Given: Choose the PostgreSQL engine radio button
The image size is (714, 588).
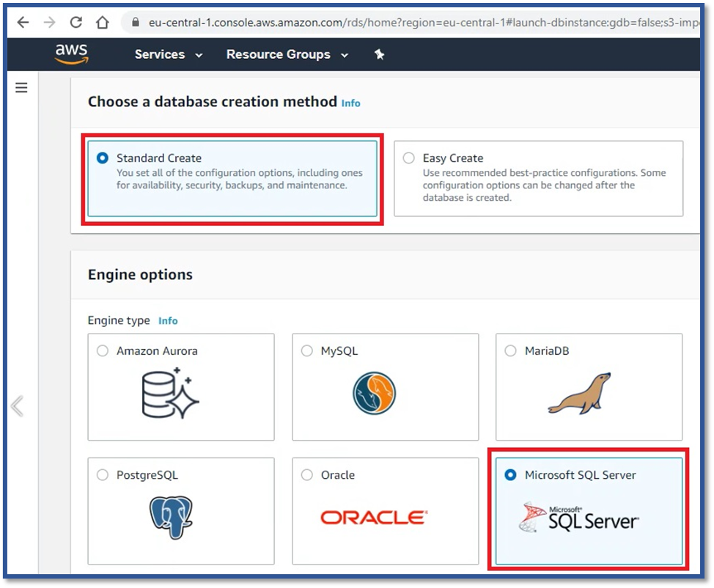Looking at the screenshot, I should [x=103, y=475].
